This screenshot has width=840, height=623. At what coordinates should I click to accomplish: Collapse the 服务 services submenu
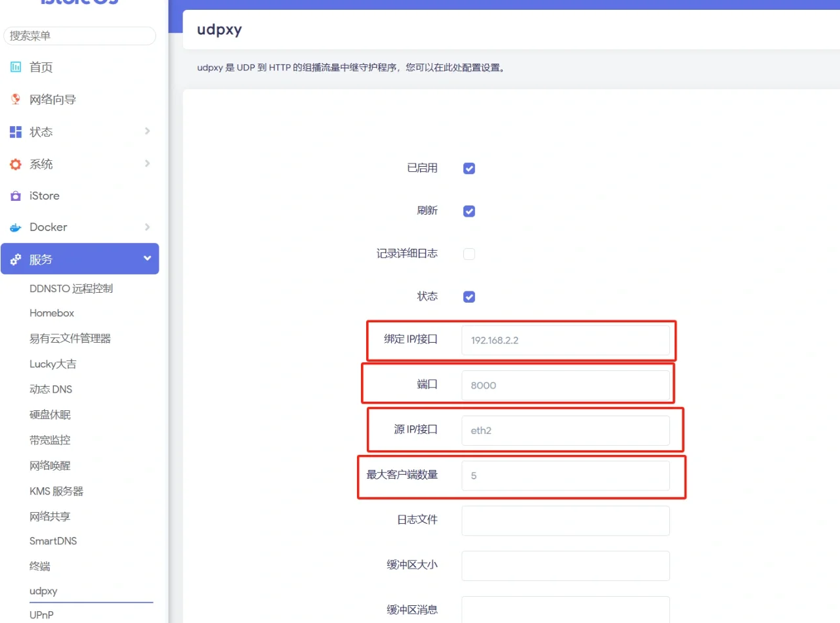148,259
